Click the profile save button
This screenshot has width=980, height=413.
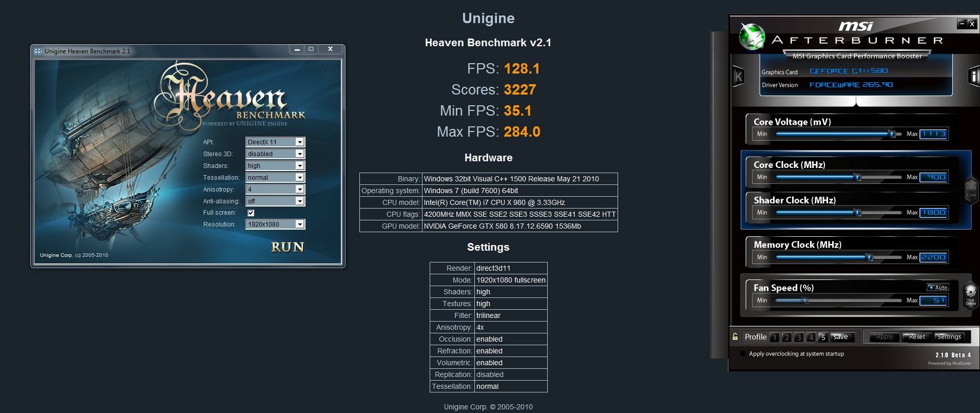click(x=842, y=337)
